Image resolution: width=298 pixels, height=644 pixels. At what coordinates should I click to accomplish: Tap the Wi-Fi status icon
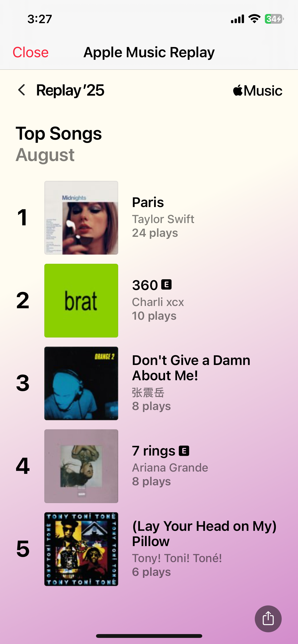254,19
